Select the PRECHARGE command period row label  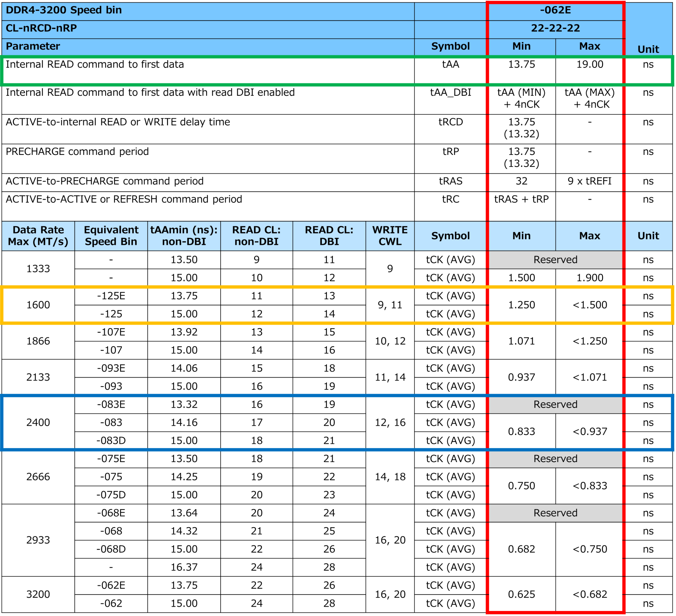[77, 152]
